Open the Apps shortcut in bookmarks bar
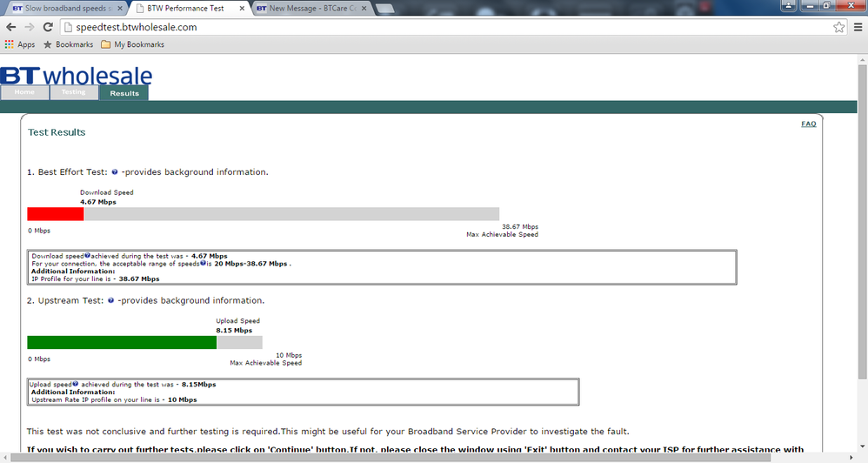 [x=20, y=44]
